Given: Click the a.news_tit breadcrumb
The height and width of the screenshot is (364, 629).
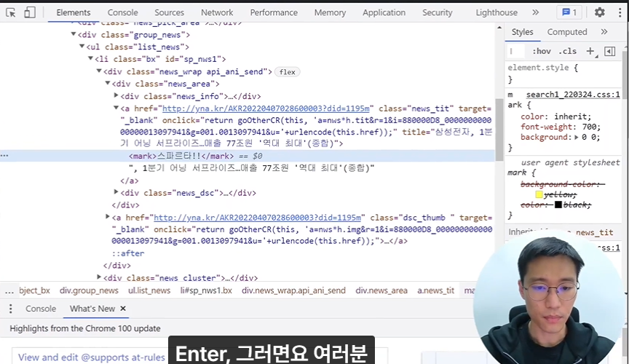Looking at the screenshot, I should coord(435,290).
